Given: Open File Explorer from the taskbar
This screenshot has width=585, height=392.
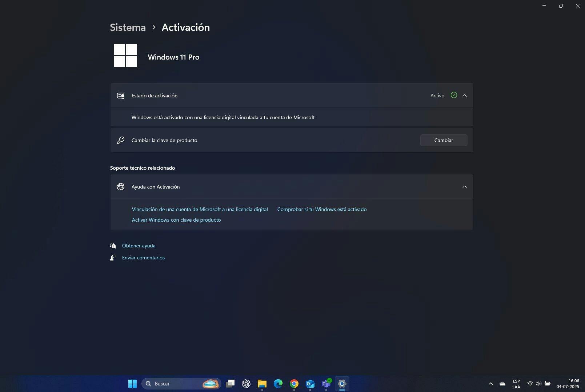Looking at the screenshot, I should (262, 384).
